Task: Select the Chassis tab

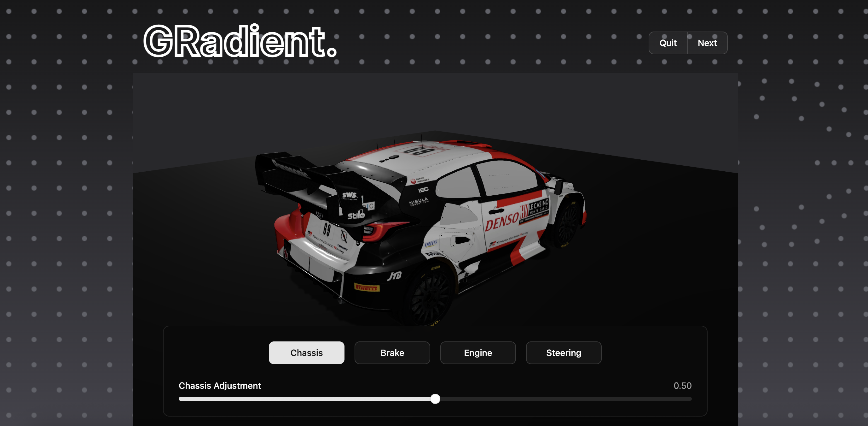Action: [x=306, y=352]
